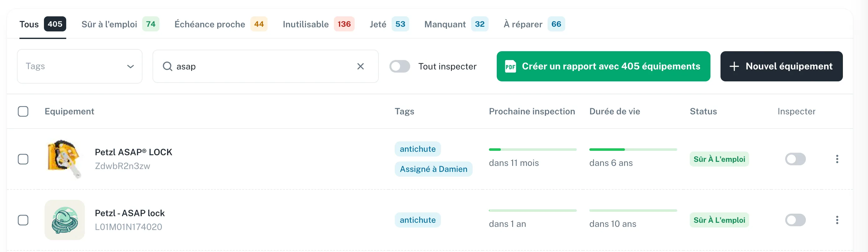This screenshot has height=252, width=868.
Task: Click the Durée de vie column header
Action: (x=615, y=112)
